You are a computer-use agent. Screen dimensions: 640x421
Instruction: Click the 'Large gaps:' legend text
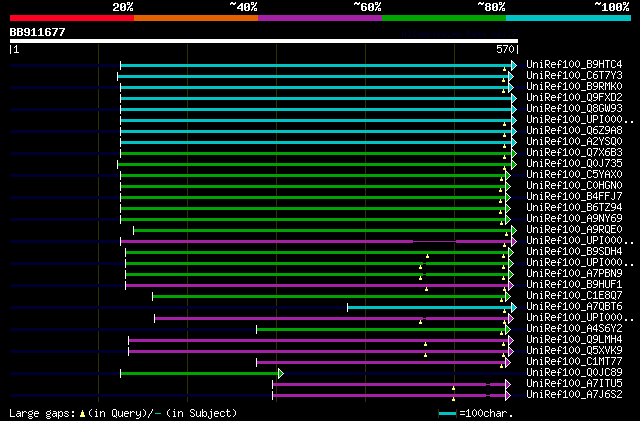43,414
